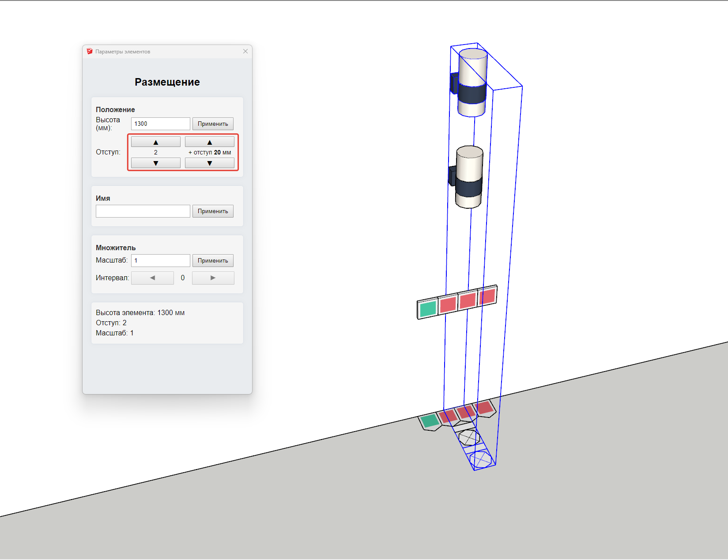Click the green square on the floor
The height and width of the screenshot is (560, 728).
click(430, 421)
